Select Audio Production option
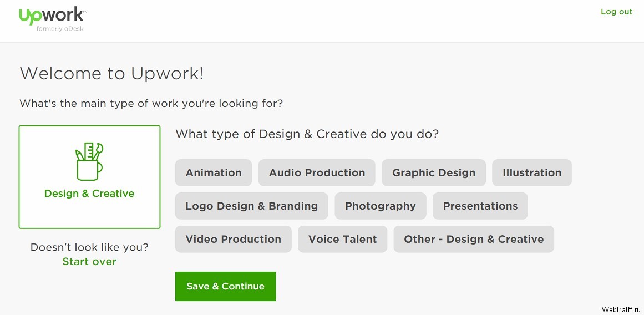 (317, 172)
